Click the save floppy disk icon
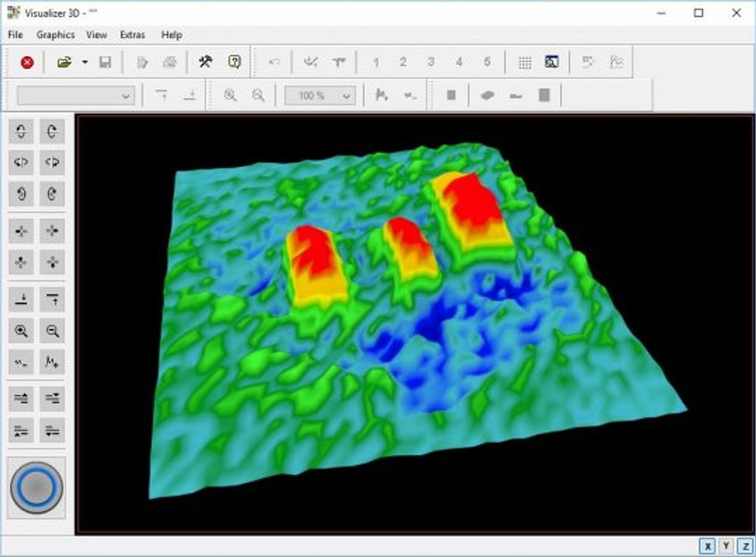The height and width of the screenshot is (557, 756). (105, 63)
